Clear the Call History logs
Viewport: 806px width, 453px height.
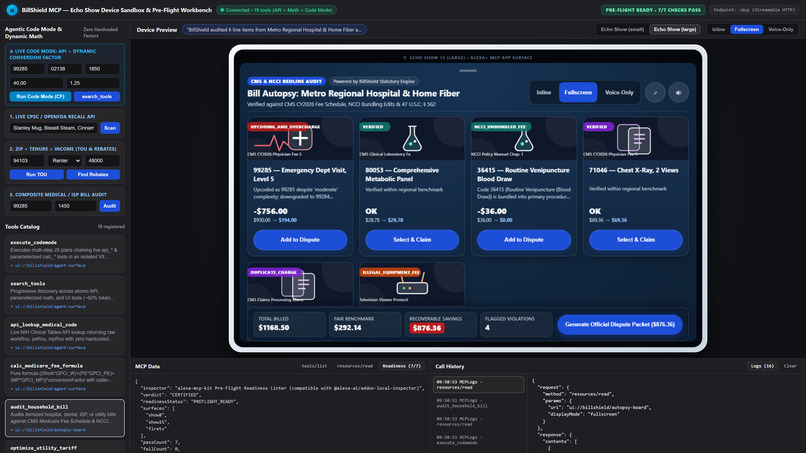[790, 366]
